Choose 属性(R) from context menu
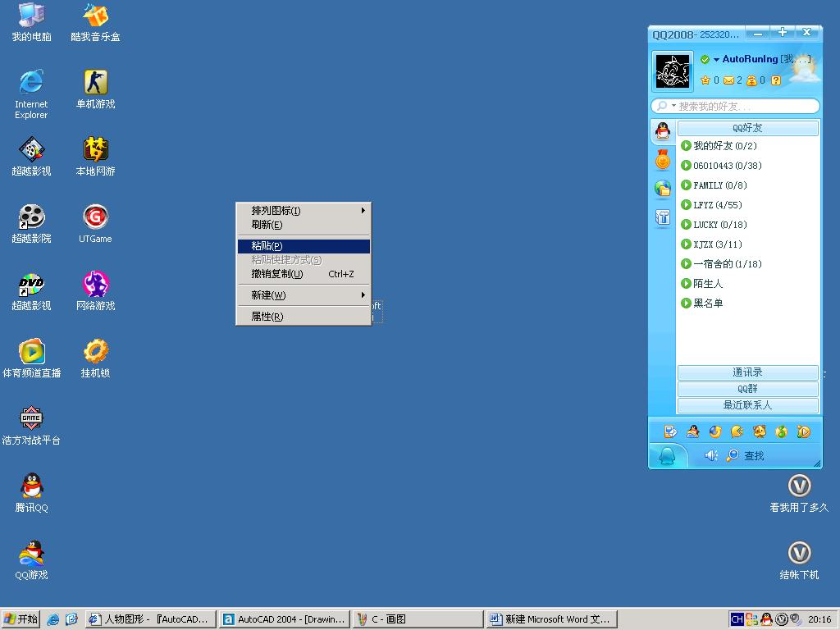Viewport: 840px width, 630px height. 304,317
